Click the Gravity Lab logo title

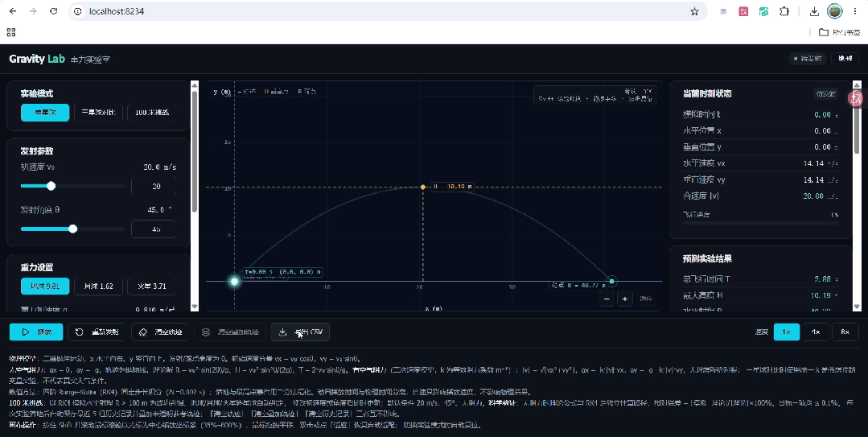coord(37,59)
